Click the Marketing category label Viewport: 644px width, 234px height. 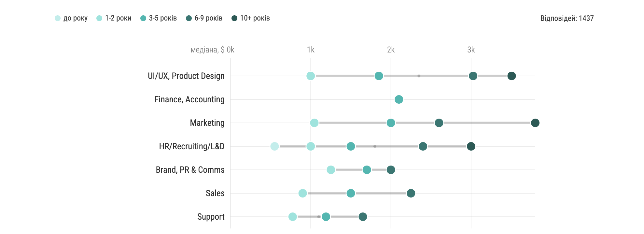[207, 123]
